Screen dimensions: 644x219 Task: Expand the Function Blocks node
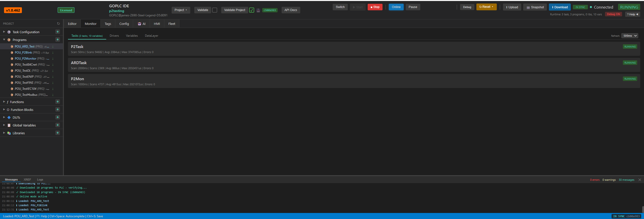click(4, 110)
